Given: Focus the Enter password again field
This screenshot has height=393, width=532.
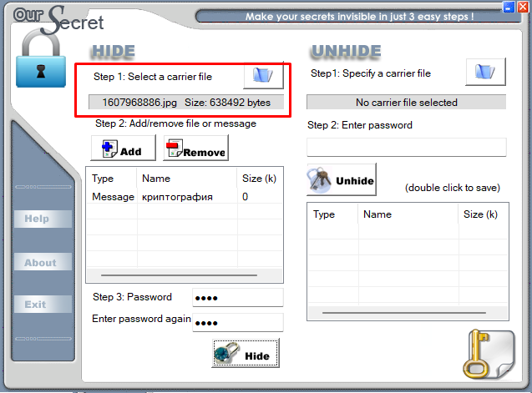Looking at the screenshot, I should click(x=238, y=322).
